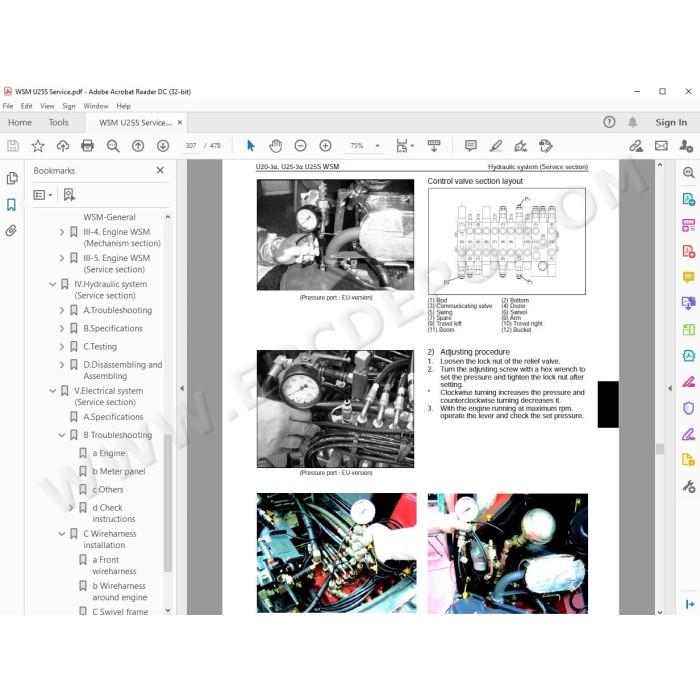Image resolution: width=700 pixels, height=700 pixels.
Task: Open the fit page options icon
Action: click(402, 146)
